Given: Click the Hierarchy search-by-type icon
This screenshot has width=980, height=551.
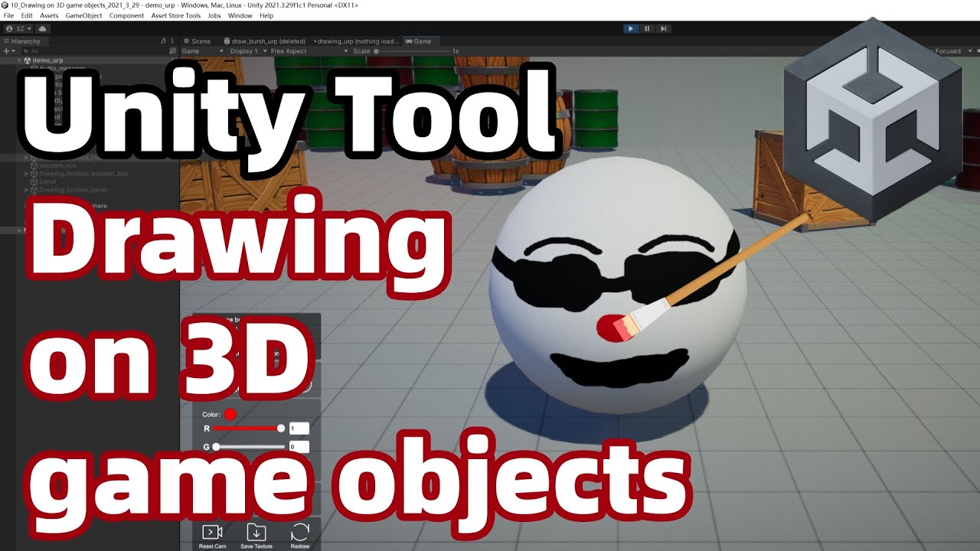Looking at the screenshot, I should click(x=171, y=51).
